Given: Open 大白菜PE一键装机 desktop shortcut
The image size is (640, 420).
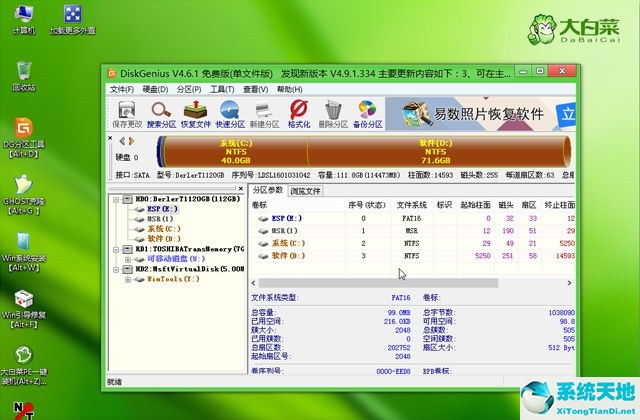Looking at the screenshot, I should (x=24, y=366).
